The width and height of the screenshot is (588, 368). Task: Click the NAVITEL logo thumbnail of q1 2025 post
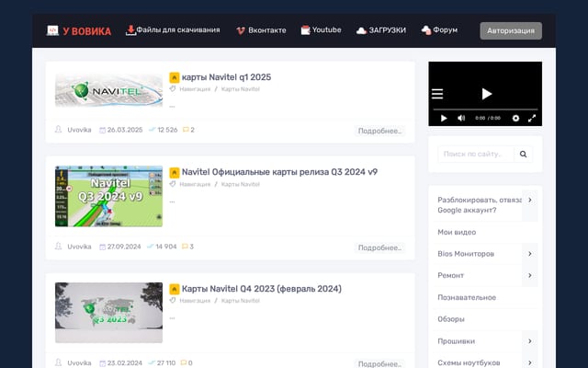(x=108, y=90)
